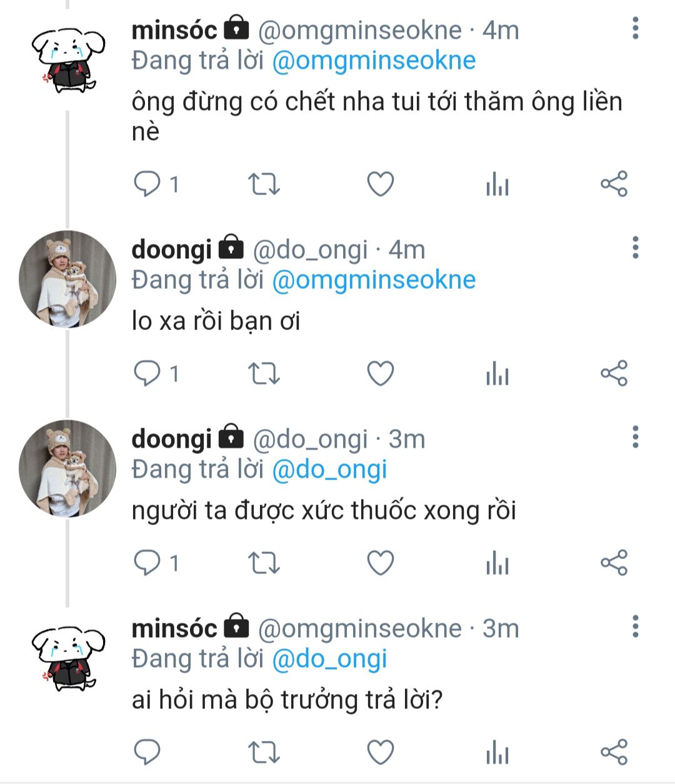Open doongi's profile photo on the 3m tweet
The width and height of the screenshot is (675, 784).
67,468
